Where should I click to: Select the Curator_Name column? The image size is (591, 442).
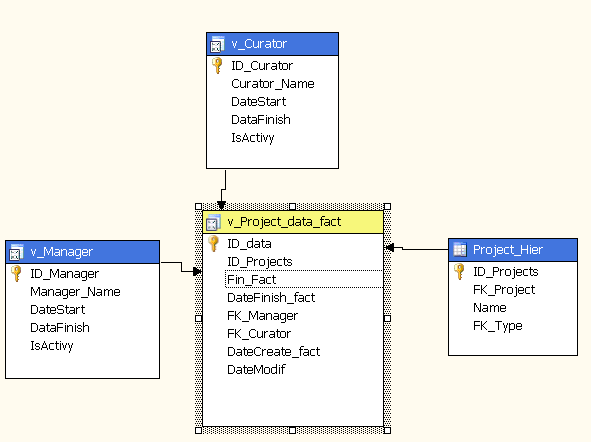(x=273, y=84)
